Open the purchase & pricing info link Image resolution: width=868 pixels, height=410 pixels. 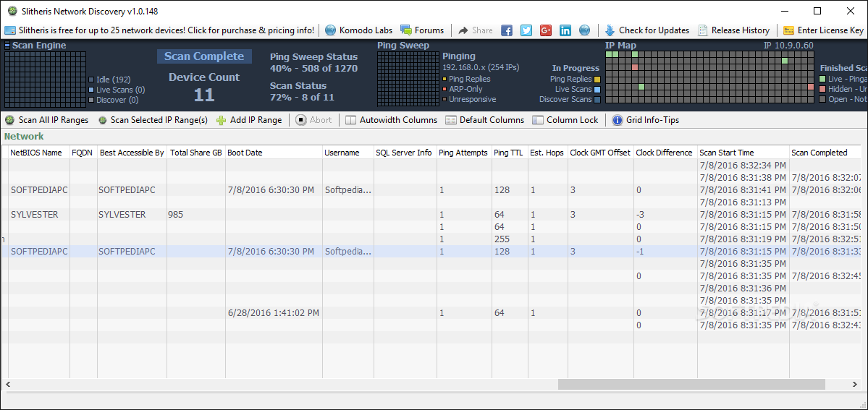pyautogui.click(x=159, y=30)
